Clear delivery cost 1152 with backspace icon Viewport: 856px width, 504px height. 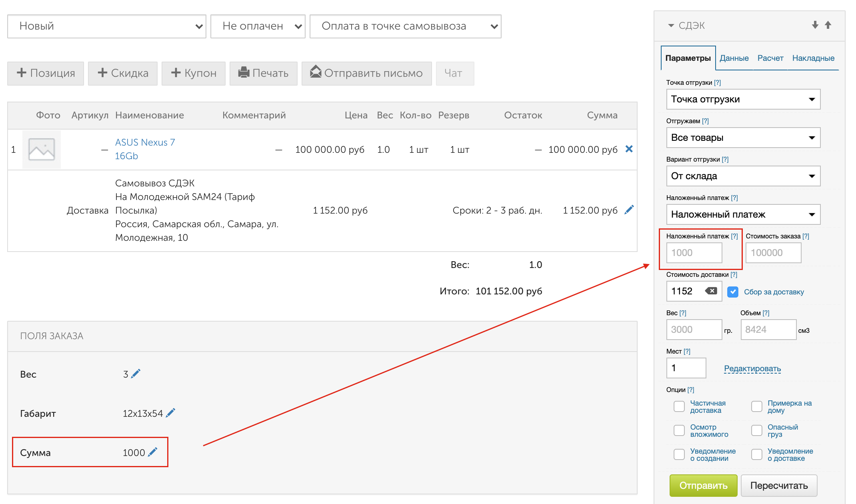pos(711,291)
